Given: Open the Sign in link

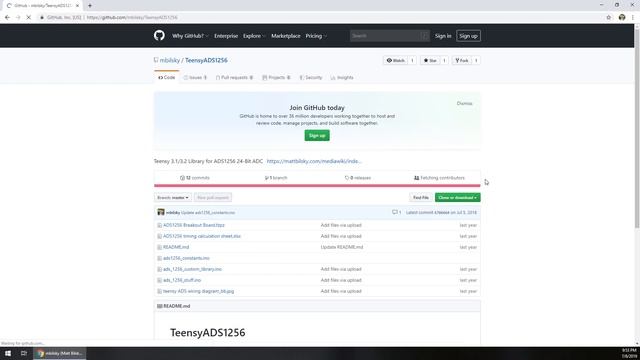Looking at the screenshot, I should 443,36.
